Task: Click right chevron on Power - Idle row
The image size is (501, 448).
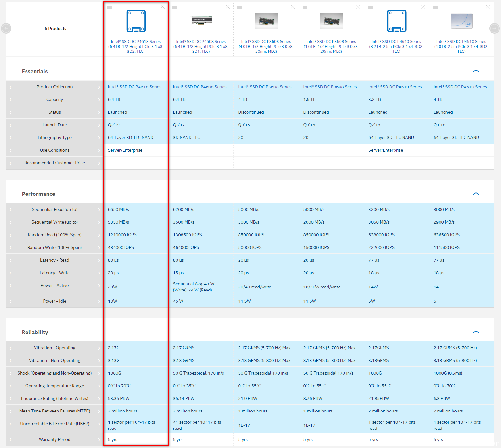Action: coord(99,301)
